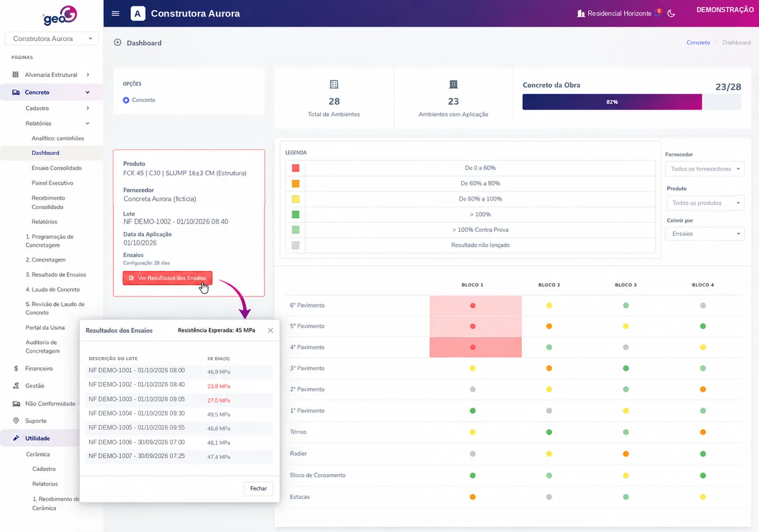Toggle dark mode moon icon
759x532 pixels.
[x=671, y=13]
